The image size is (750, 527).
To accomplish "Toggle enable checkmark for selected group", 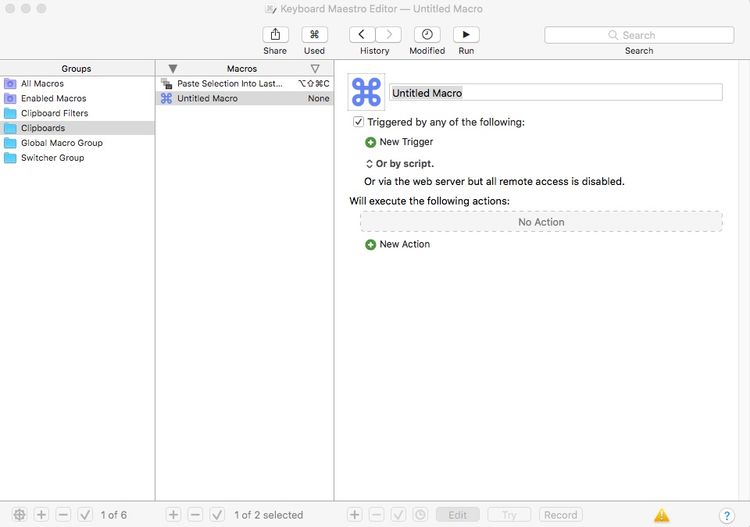I will coord(85,515).
